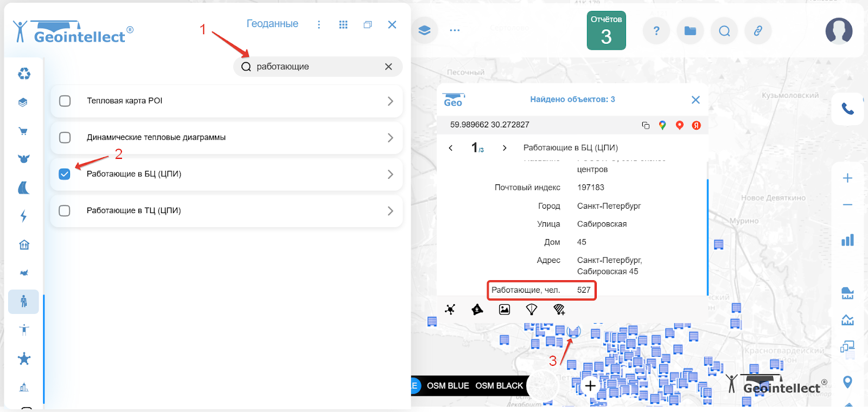Open the shopping cart category in sidebar
Viewport: 868px width, 412px height.
(23, 131)
